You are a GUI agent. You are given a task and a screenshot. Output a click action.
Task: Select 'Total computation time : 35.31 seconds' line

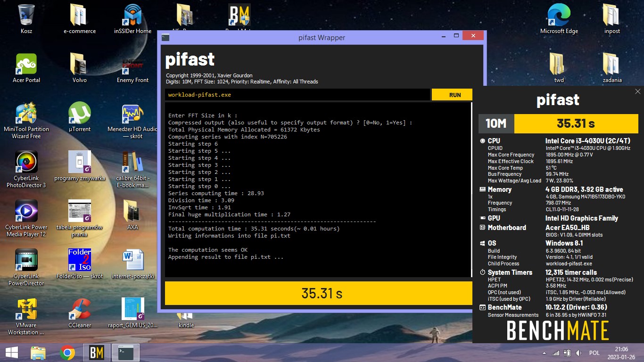click(254, 229)
